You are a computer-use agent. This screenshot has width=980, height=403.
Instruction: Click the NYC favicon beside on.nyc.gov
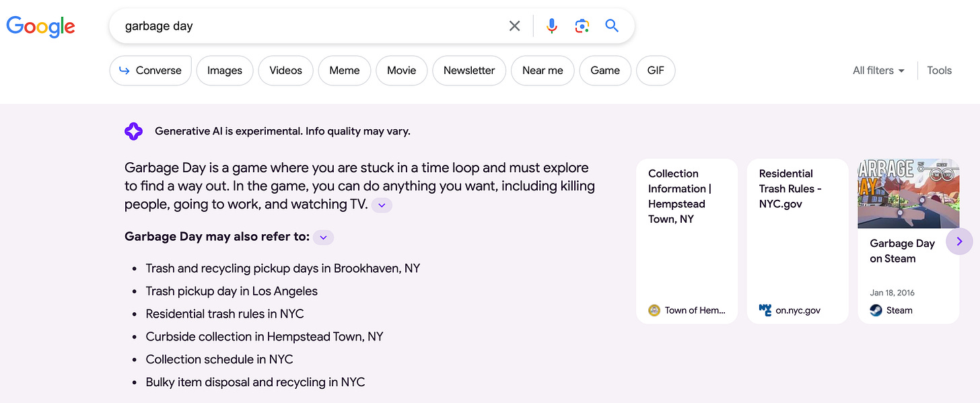765,310
